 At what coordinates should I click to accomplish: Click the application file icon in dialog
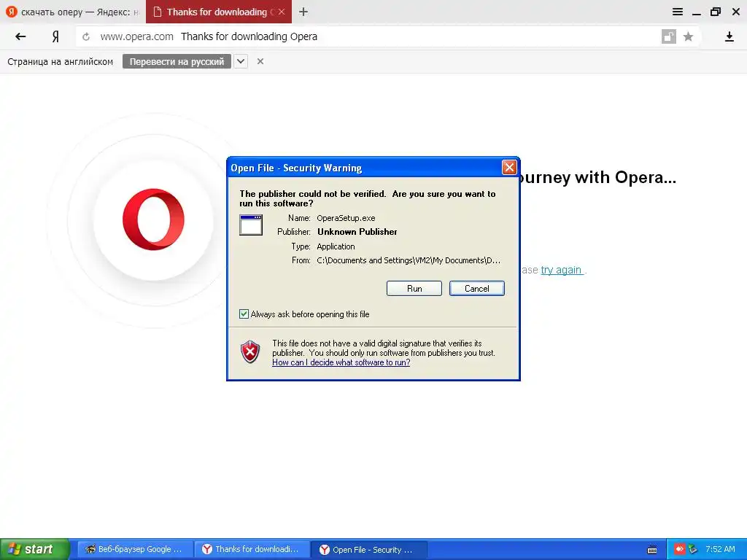(251, 225)
